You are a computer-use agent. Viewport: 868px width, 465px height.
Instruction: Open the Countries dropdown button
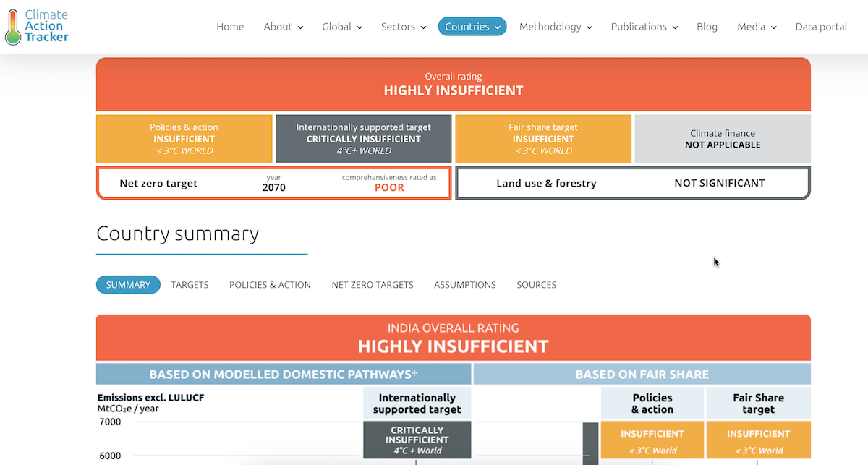[x=472, y=27]
